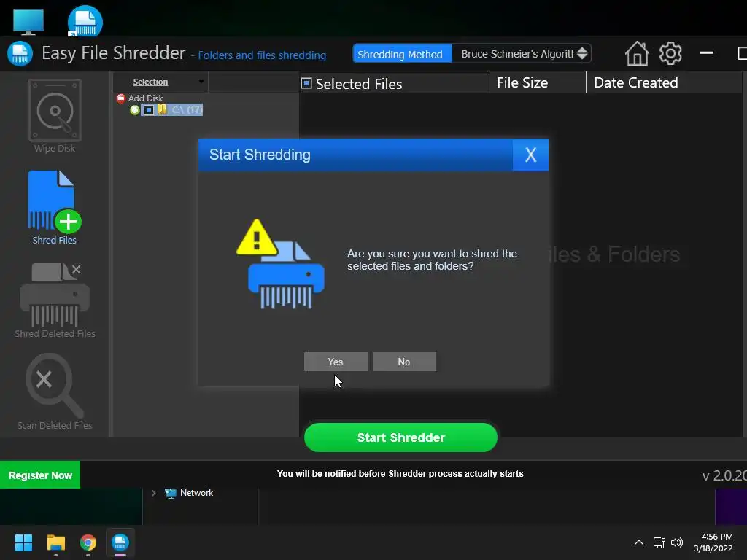The image size is (747, 560).
Task: Open the volume tray icon
Action: pos(677,542)
